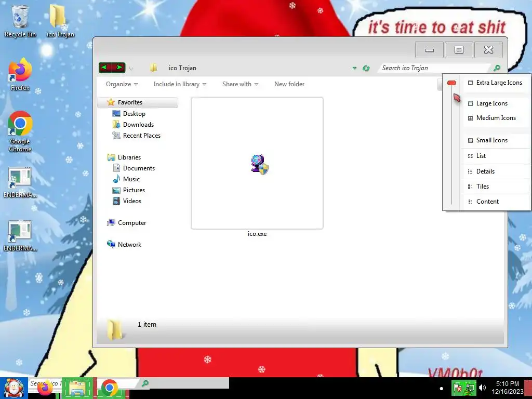
Task: Click the green Back navigation arrow
Action: (x=105, y=68)
